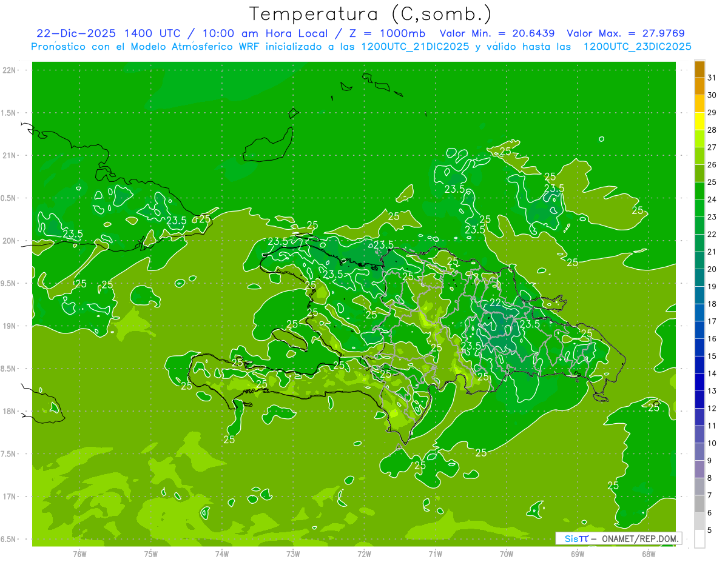Click the "22" contour label on the map
The image size is (728, 562).
click(x=495, y=303)
